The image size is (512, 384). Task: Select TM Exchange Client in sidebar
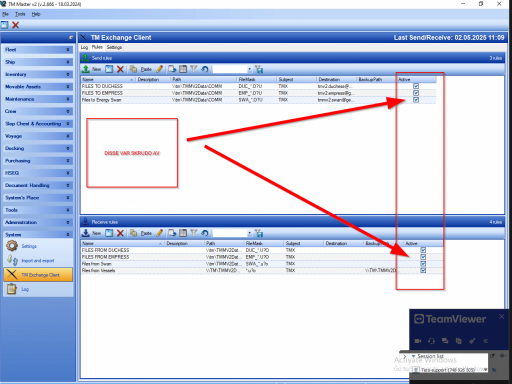(38, 275)
